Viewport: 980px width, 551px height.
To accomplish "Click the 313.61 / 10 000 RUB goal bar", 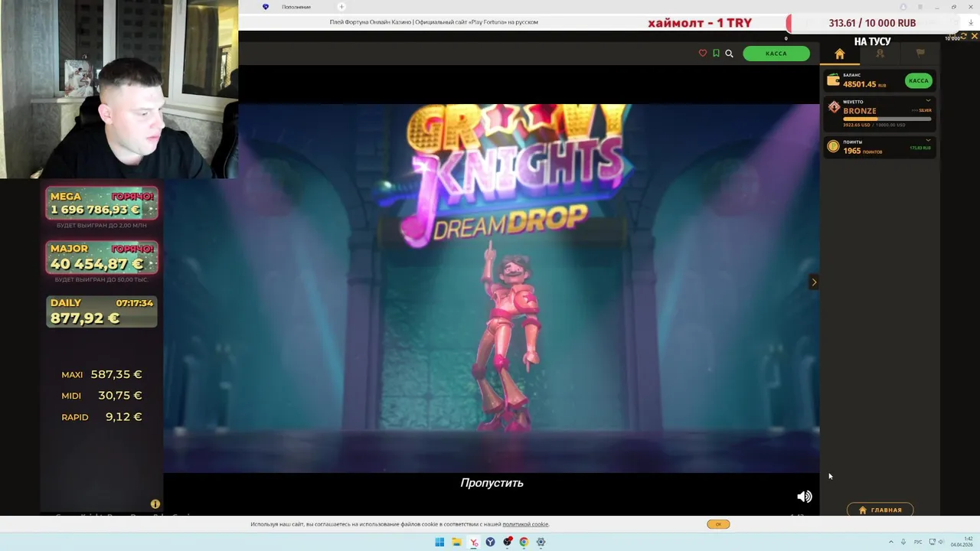I will point(872,23).
